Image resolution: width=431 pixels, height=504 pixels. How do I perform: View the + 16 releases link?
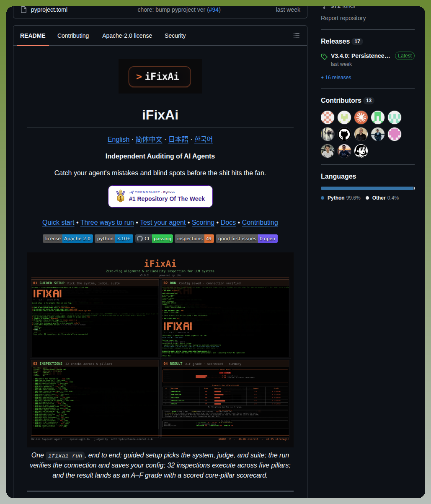coord(336,77)
